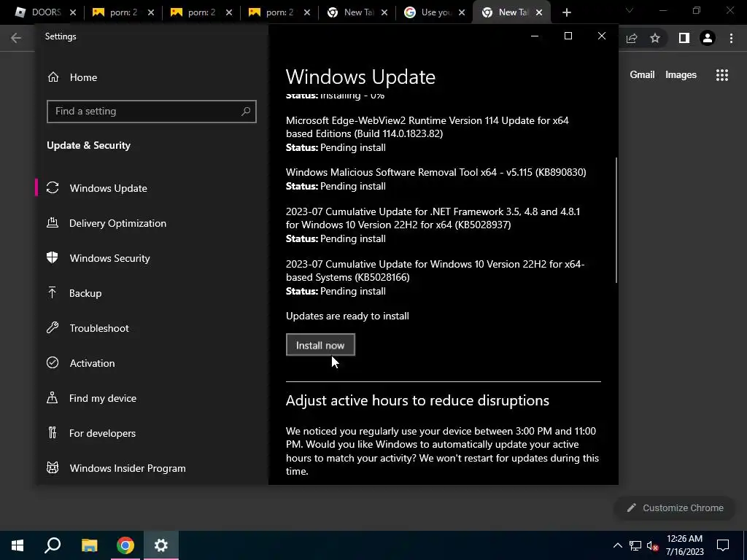
Task: Maximize the Settings window
Action: coord(568,36)
